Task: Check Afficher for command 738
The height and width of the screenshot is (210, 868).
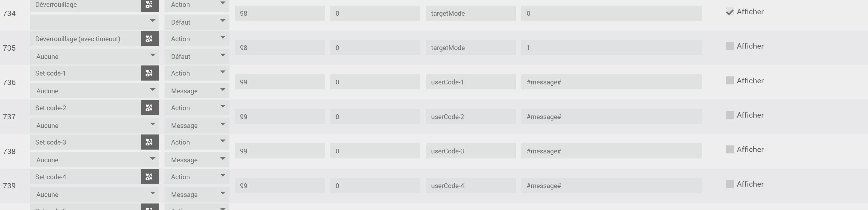Action: [x=730, y=149]
